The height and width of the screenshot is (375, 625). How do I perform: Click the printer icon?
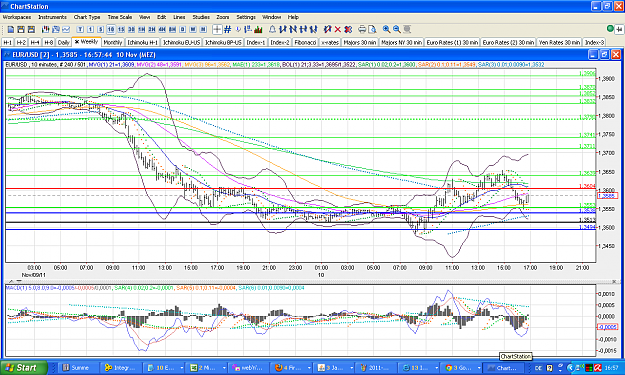[x=362, y=29]
